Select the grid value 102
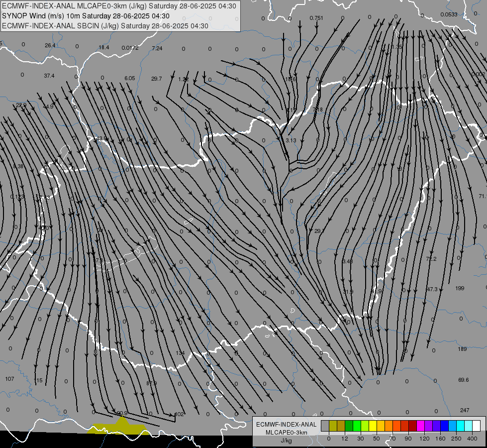 click(x=180, y=414)
